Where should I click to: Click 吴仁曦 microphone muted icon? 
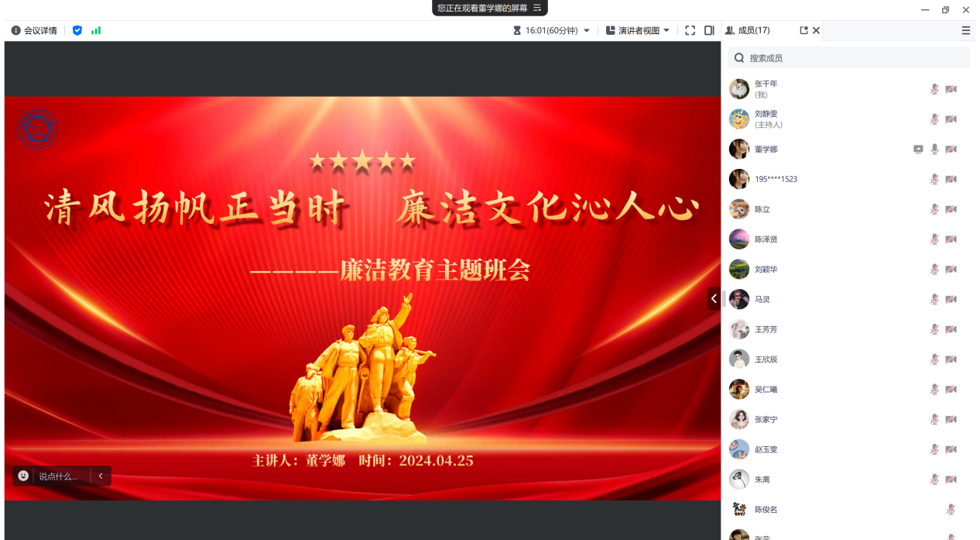coord(934,390)
